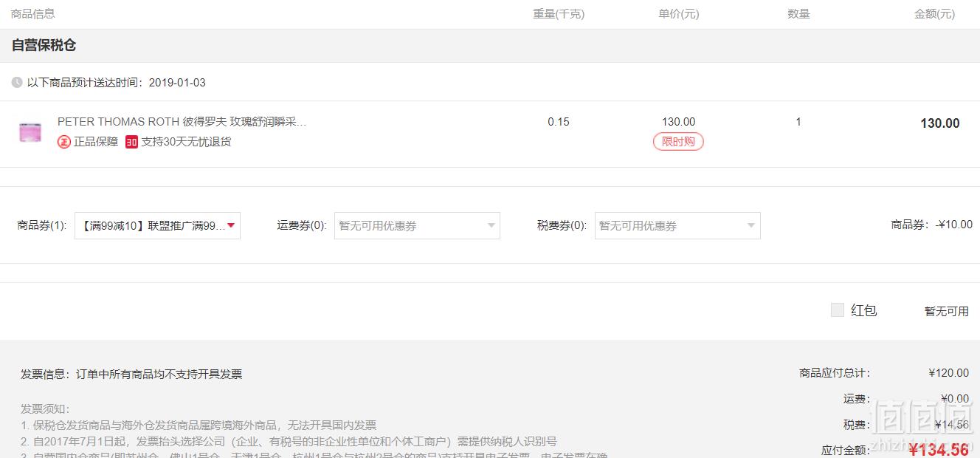The image size is (980, 458).
Task: Click the 重量(千克) column header
Action: pyautogui.click(x=559, y=14)
